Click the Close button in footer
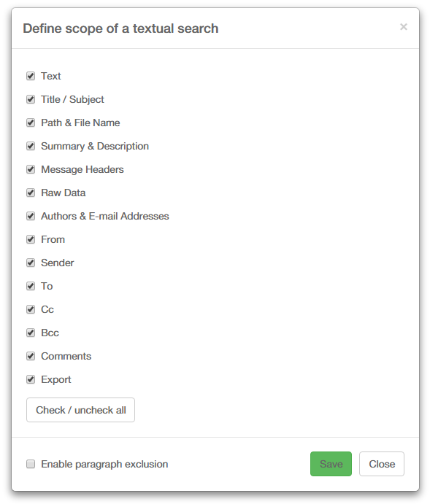This screenshot has width=430, height=504. coord(382,464)
